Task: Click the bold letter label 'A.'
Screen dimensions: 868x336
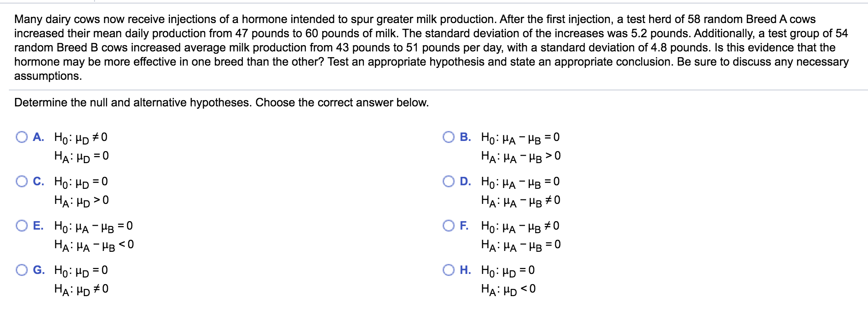Action: tap(39, 137)
